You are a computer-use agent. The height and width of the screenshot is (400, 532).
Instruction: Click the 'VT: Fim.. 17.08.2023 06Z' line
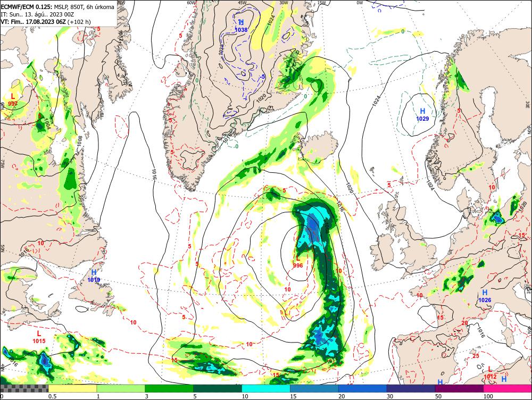click(33, 22)
